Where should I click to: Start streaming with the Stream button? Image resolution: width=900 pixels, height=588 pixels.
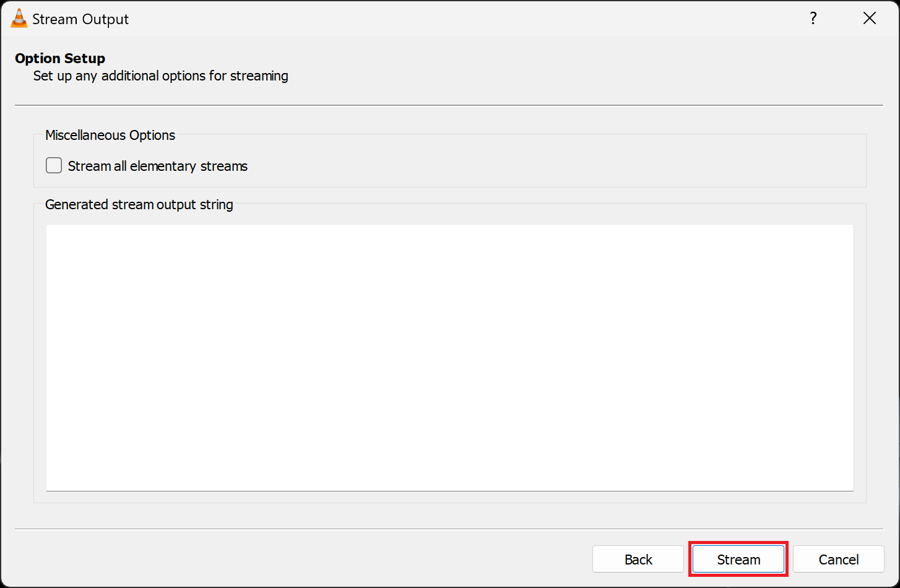coord(738,560)
